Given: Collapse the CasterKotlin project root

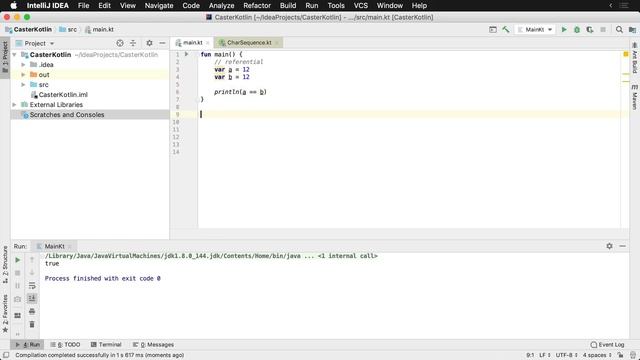Looking at the screenshot, I should [x=15, y=54].
